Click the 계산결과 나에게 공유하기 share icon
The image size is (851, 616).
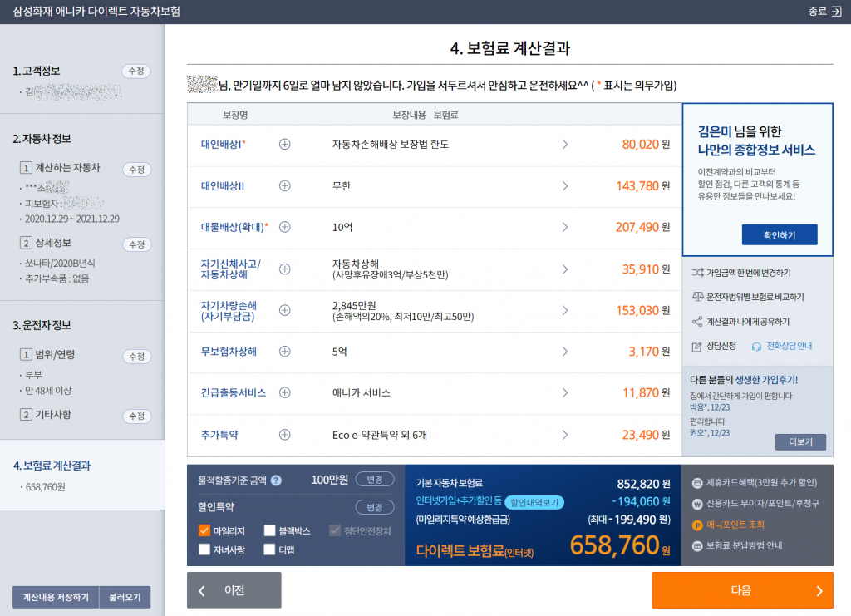point(697,322)
